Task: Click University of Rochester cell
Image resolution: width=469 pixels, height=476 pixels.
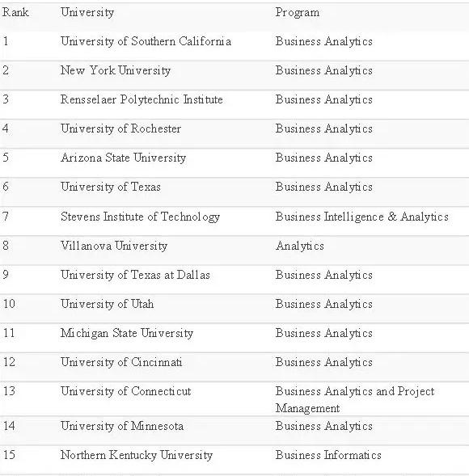Action: point(120,128)
